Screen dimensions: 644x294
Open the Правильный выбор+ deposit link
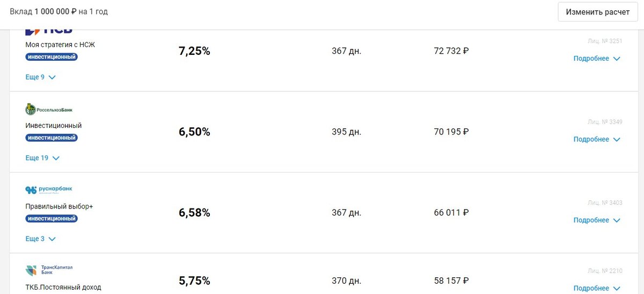pos(59,206)
